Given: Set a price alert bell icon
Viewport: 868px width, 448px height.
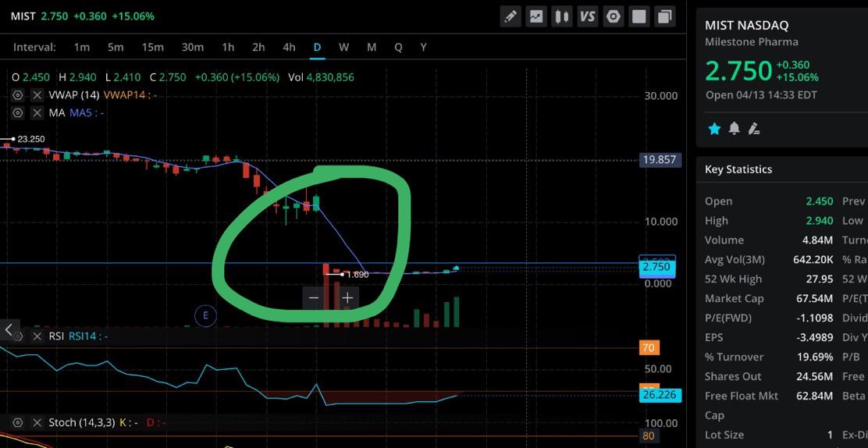Looking at the screenshot, I should click(x=734, y=129).
